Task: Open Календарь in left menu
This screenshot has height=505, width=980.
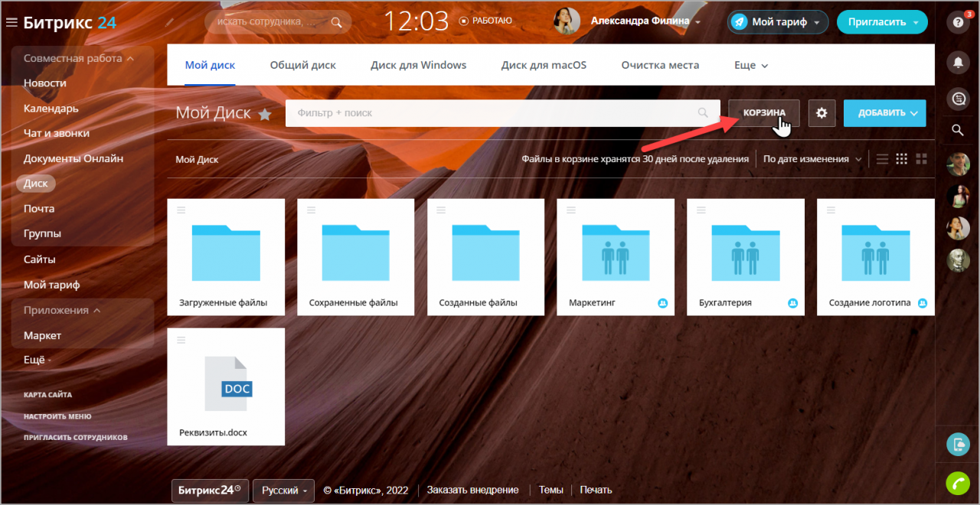Action: click(51, 108)
